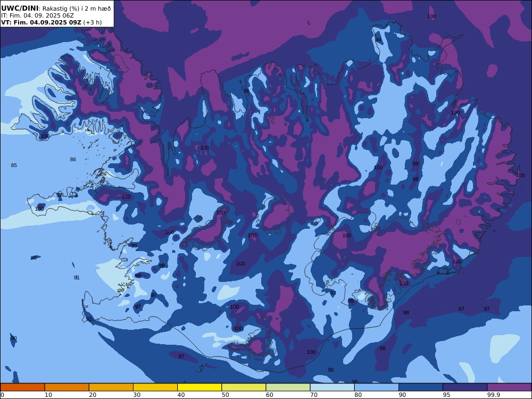The image size is (532, 399).
Task: Click the legend tick label "0"
Action: click(2, 395)
